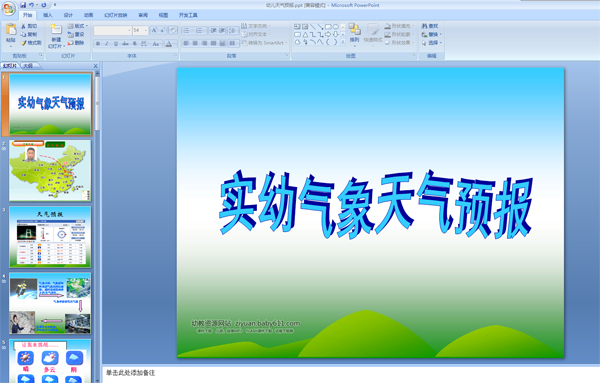
Task: Select the oval shape in shapes gallery
Action: (x=336, y=27)
